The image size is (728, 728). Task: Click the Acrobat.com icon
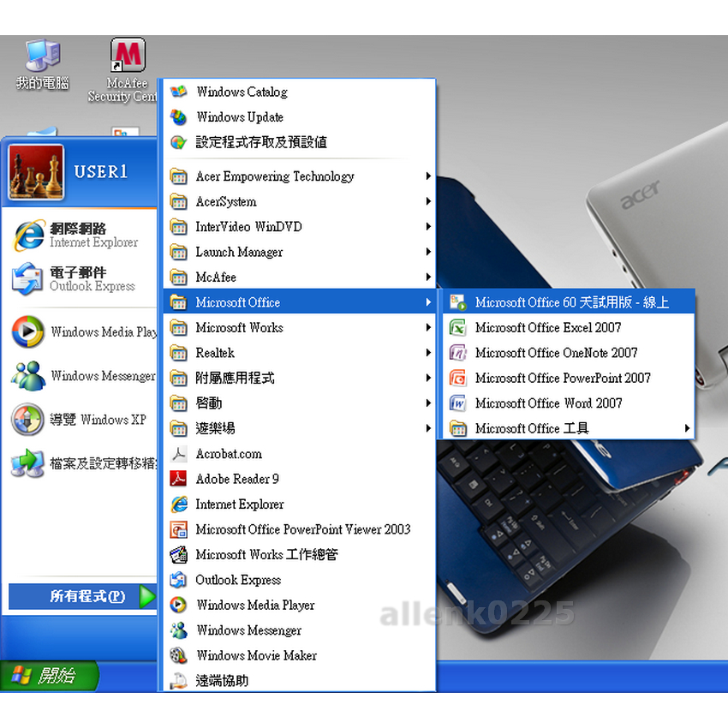pyautogui.click(x=178, y=454)
